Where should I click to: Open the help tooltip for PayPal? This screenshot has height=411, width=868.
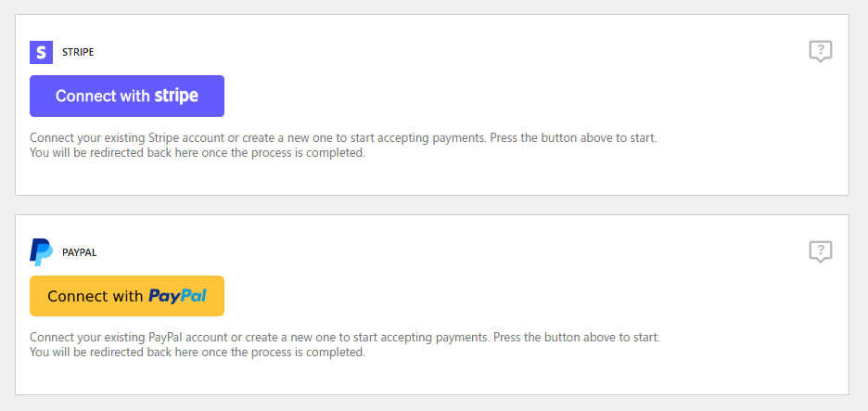pos(820,251)
